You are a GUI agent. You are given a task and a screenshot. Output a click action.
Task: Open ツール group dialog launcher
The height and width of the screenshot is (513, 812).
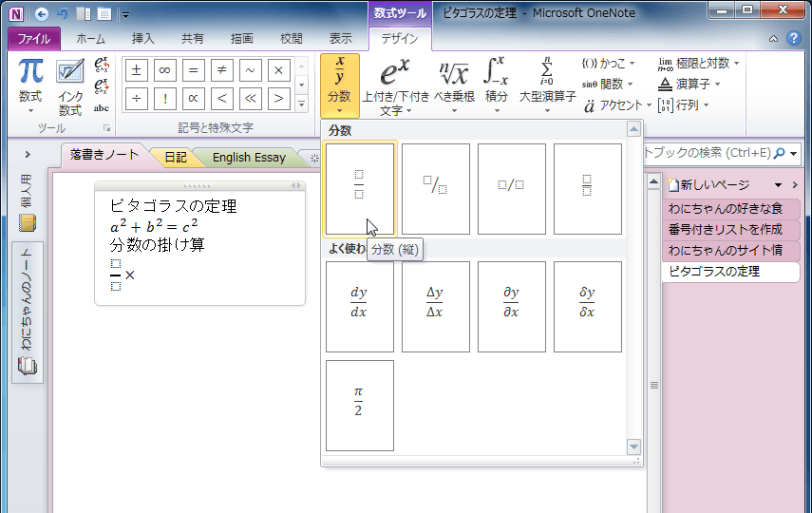pyautogui.click(x=106, y=128)
